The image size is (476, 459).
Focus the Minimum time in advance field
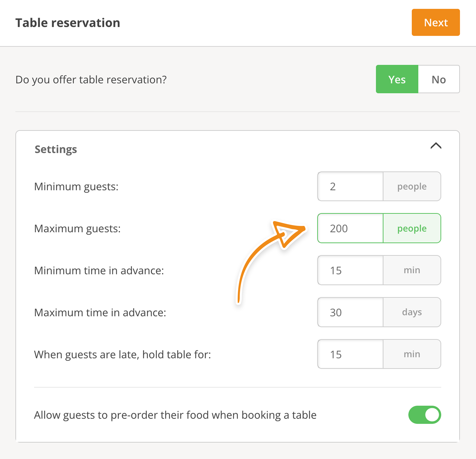pos(350,270)
